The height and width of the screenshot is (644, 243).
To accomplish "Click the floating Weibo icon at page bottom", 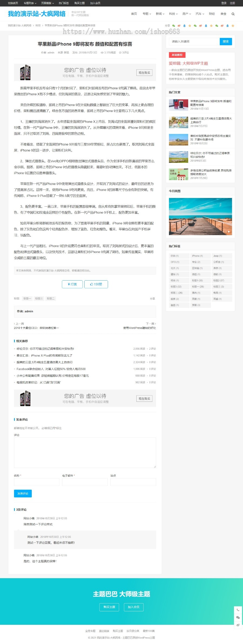I will [238, 625].
